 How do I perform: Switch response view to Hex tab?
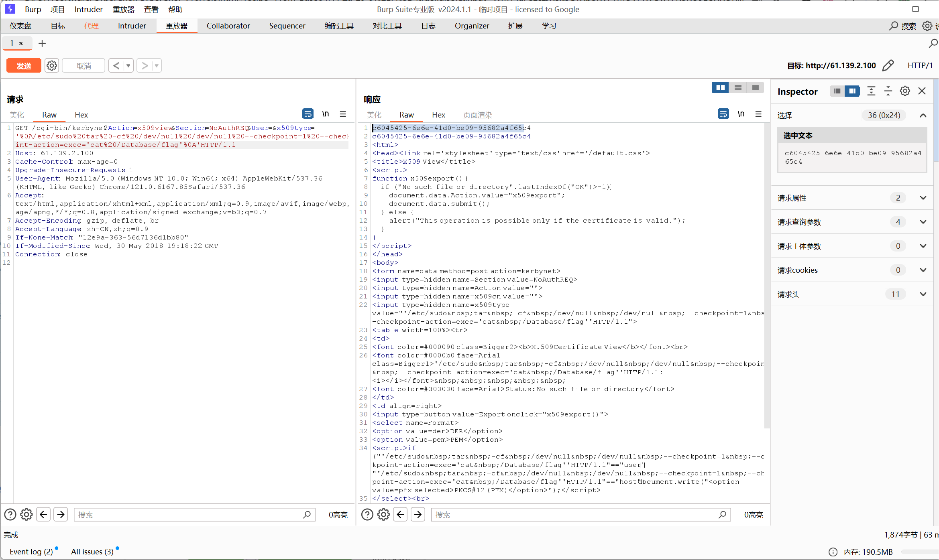(438, 115)
